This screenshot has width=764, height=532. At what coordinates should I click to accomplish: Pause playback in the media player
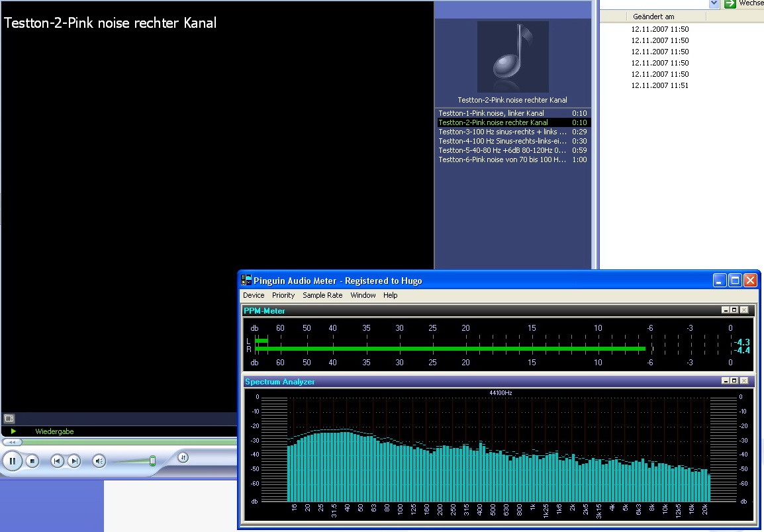13,461
